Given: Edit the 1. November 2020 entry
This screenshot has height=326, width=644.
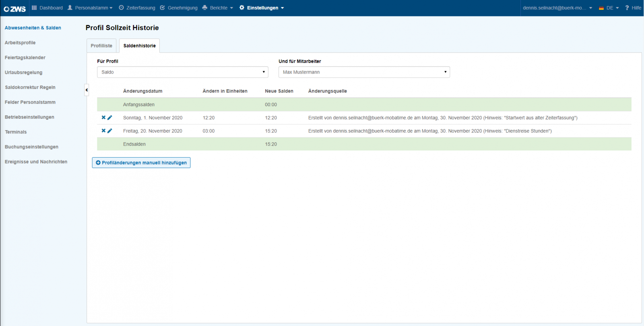Looking at the screenshot, I should pos(109,118).
